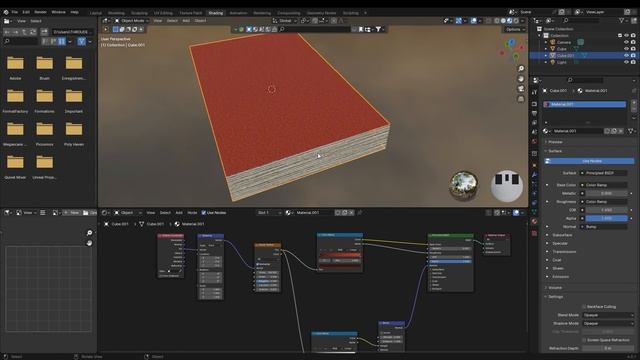Select rendered shading mode icon
640x360 pixels.
pyautogui.click(x=516, y=20)
